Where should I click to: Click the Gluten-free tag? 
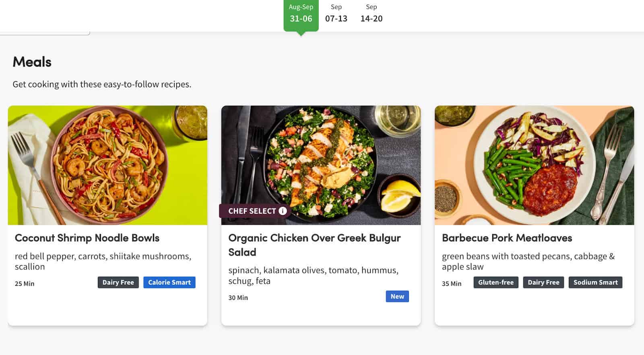[496, 282]
